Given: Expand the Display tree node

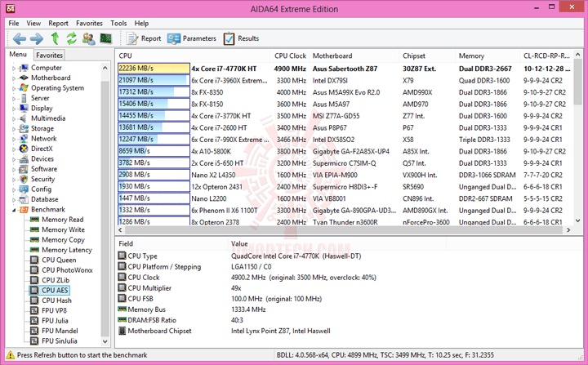Looking at the screenshot, I should [14, 109].
